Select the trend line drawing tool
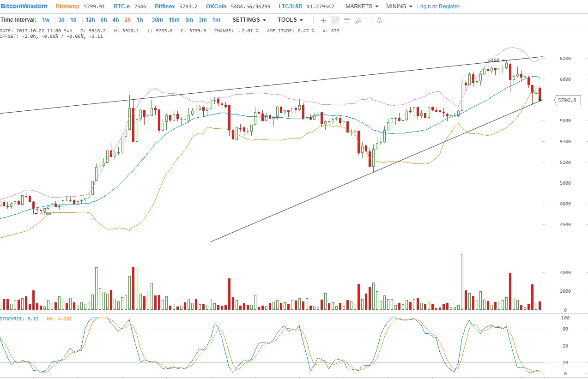 point(335,20)
